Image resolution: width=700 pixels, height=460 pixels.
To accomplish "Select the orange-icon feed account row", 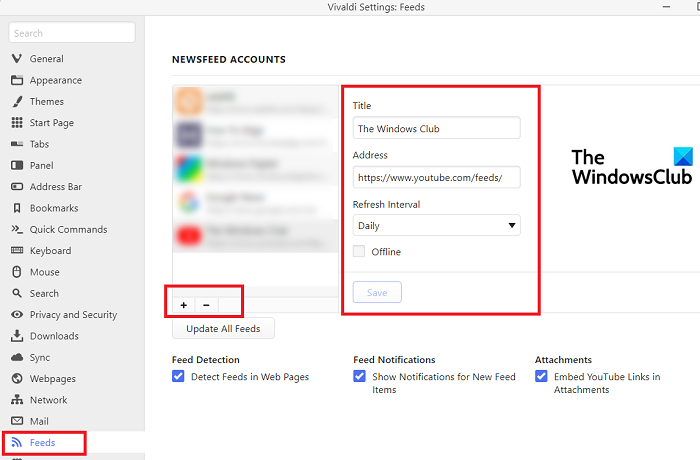I will click(255, 102).
